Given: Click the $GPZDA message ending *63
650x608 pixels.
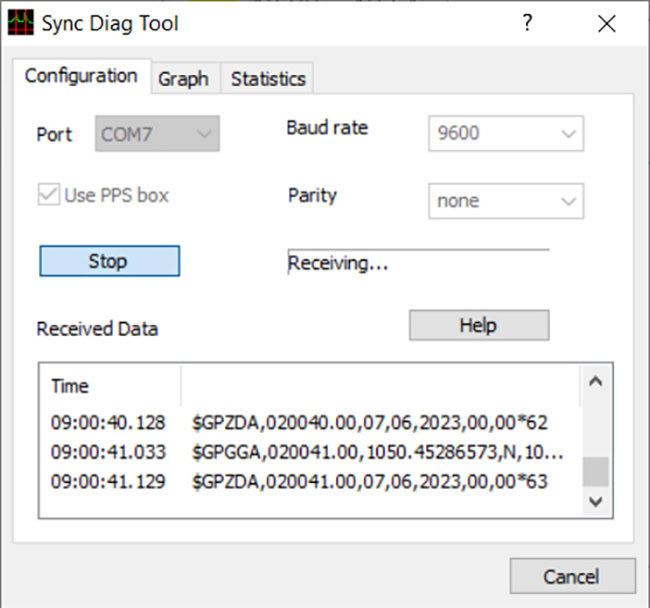Looking at the screenshot, I should [x=370, y=482].
